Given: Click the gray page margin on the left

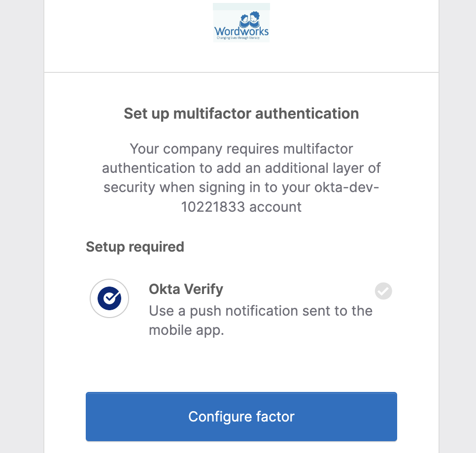Looking at the screenshot, I should [22, 226].
